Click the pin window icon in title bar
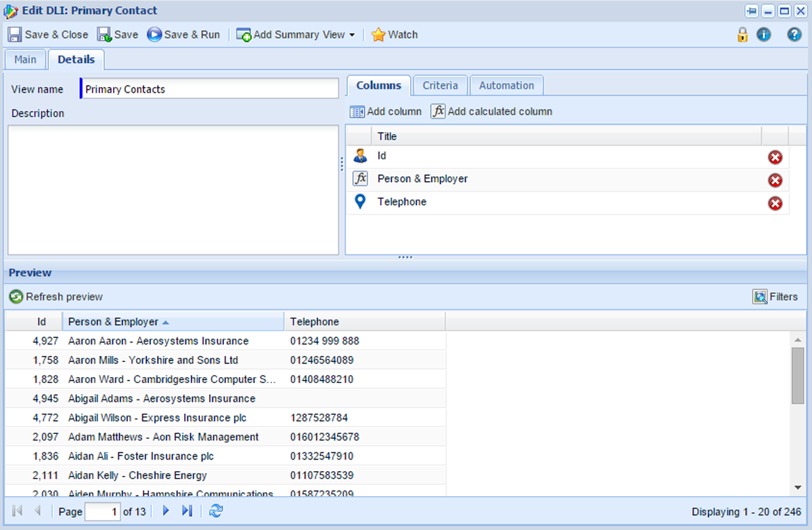This screenshot has height=530, width=812. point(752,11)
